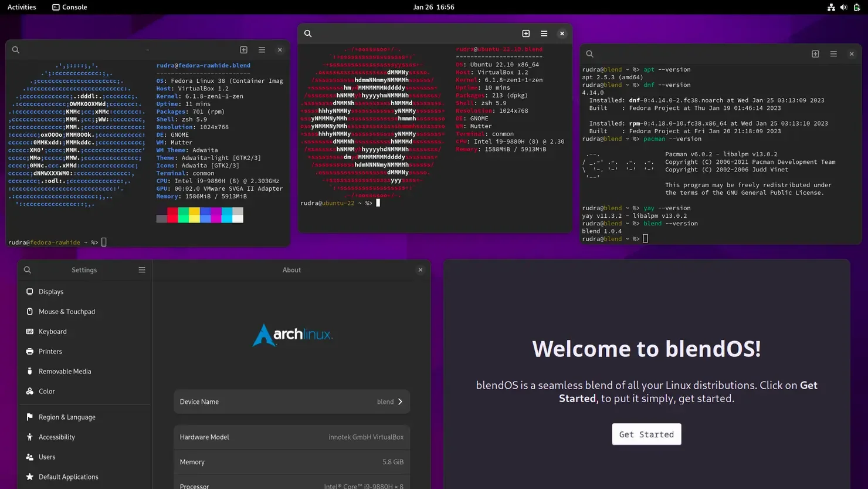
Task: Click the Console app menu
Action: pos(70,7)
